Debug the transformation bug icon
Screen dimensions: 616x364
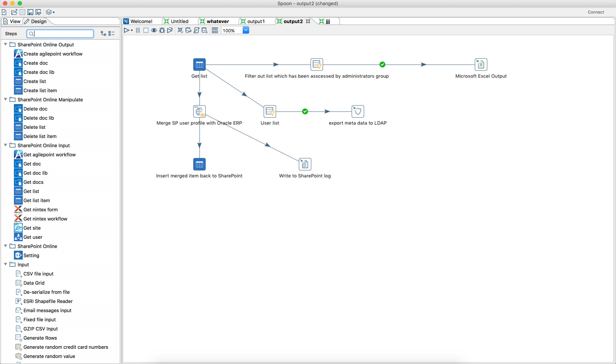tap(162, 30)
